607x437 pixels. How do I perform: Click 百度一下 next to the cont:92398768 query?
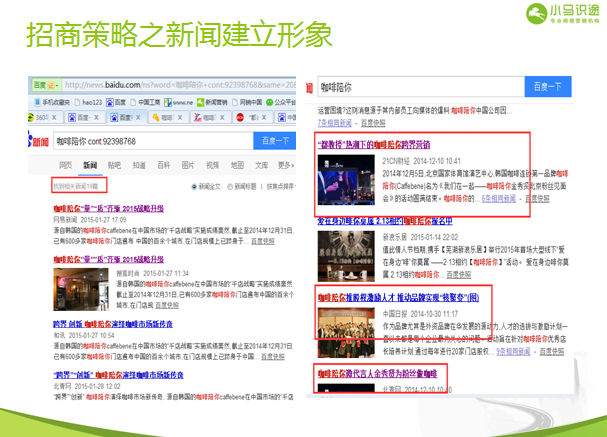(x=275, y=141)
